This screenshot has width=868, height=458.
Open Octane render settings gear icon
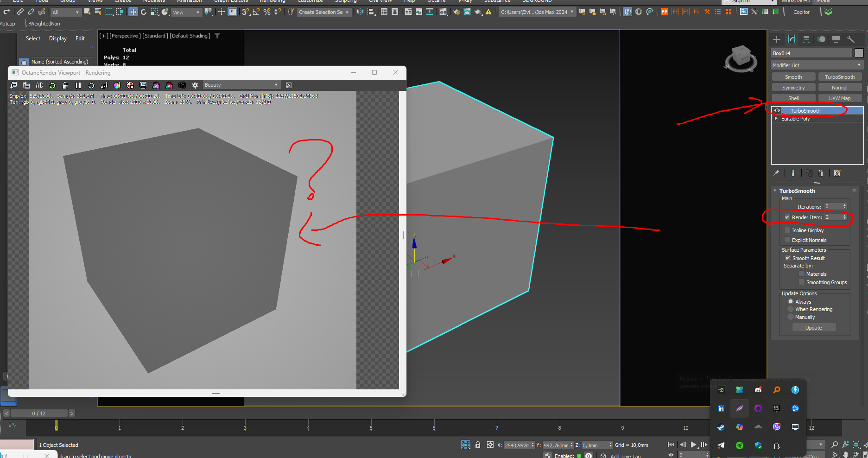tap(195, 85)
